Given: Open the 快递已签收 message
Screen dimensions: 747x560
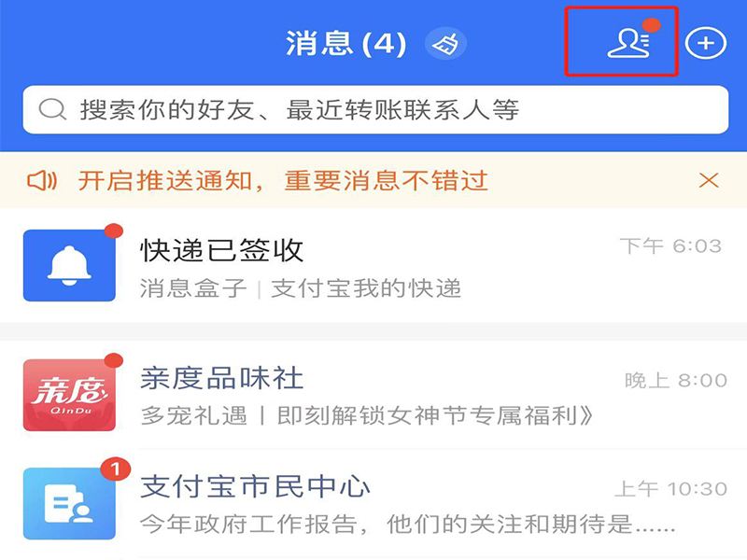Looking at the screenshot, I should coord(373,265).
